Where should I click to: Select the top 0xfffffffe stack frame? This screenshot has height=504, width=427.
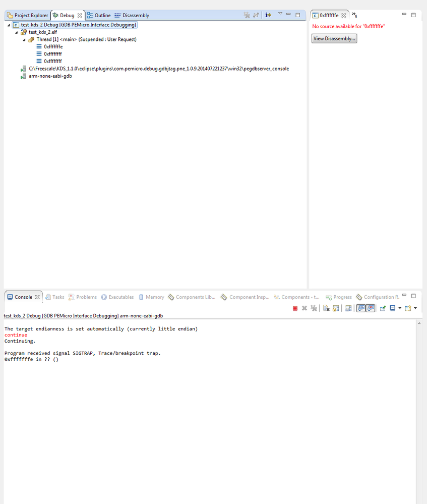coord(52,46)
